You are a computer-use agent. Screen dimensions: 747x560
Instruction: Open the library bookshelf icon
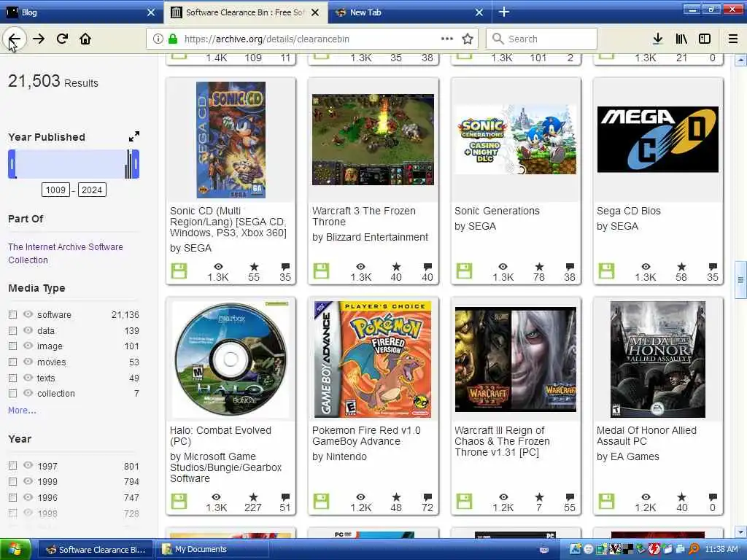(x=681, y=39)
